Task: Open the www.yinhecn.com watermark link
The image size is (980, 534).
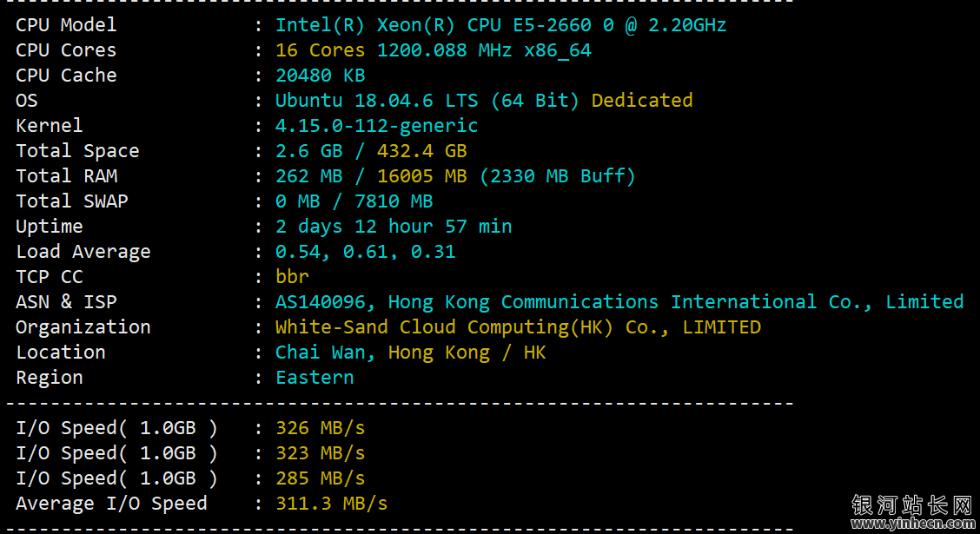Action: [912, 524]
